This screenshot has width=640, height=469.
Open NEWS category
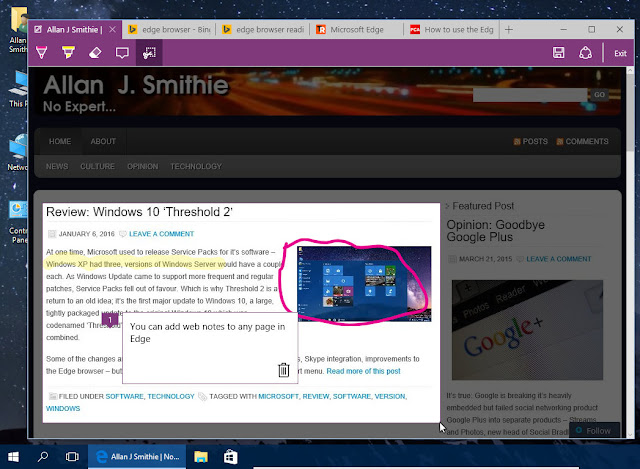click(57, 167)
